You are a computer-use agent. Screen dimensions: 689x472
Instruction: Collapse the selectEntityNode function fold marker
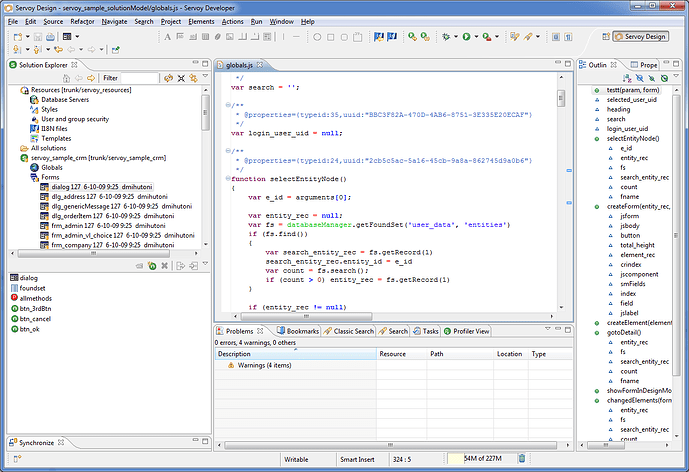(228, 178)
